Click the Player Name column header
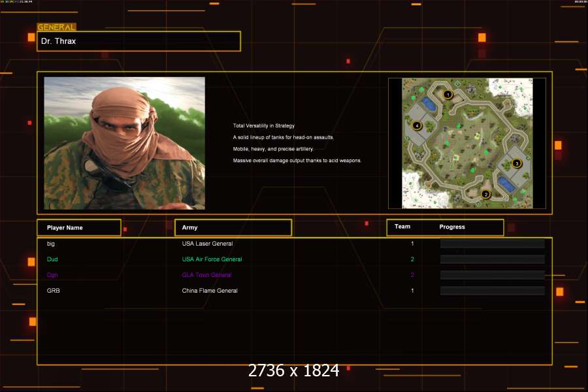This screenshot has width=588, height=392. [x=79, y=228]
